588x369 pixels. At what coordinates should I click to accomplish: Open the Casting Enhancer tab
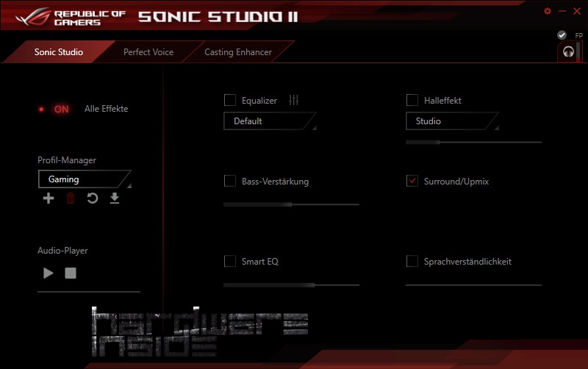click(237, 52)
